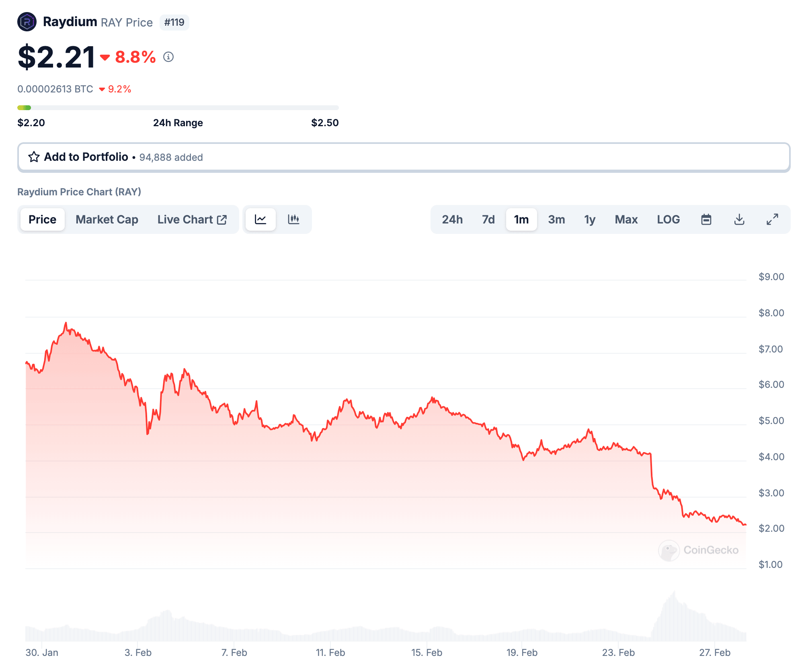Select the Max time range
The width and height of the screenshot is (808, 672).
point(626,219)
